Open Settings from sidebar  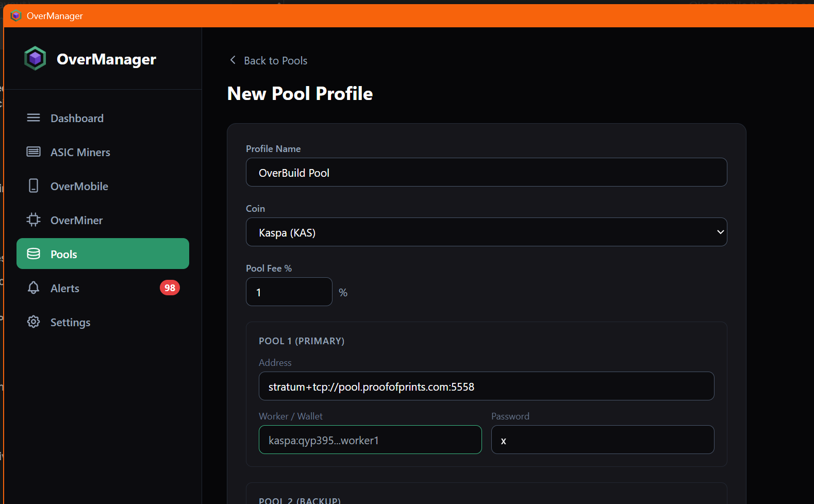[x=103, y=322]
